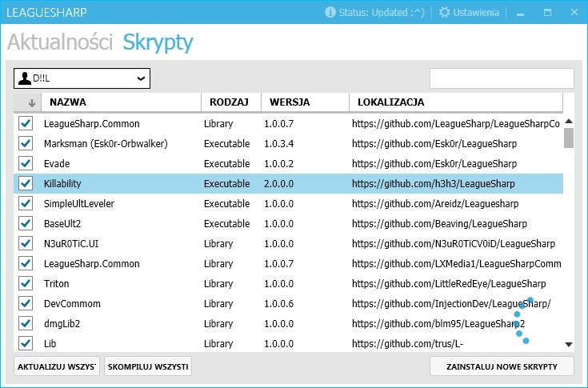This screenshot has width=588, height=388.
Task: Disable the Killability script checkbox
Action: tap(26, 183)
